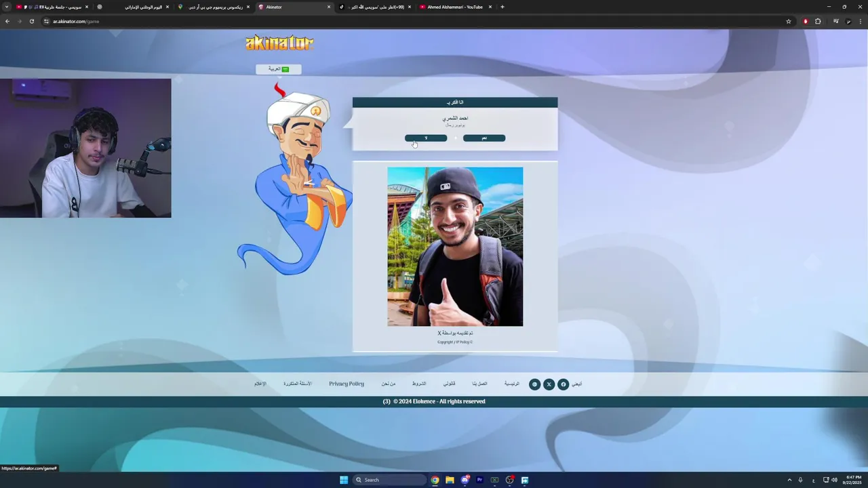
Task: Show hidden system tray icons
Action: pyautogui.click(x=789, y=480)
